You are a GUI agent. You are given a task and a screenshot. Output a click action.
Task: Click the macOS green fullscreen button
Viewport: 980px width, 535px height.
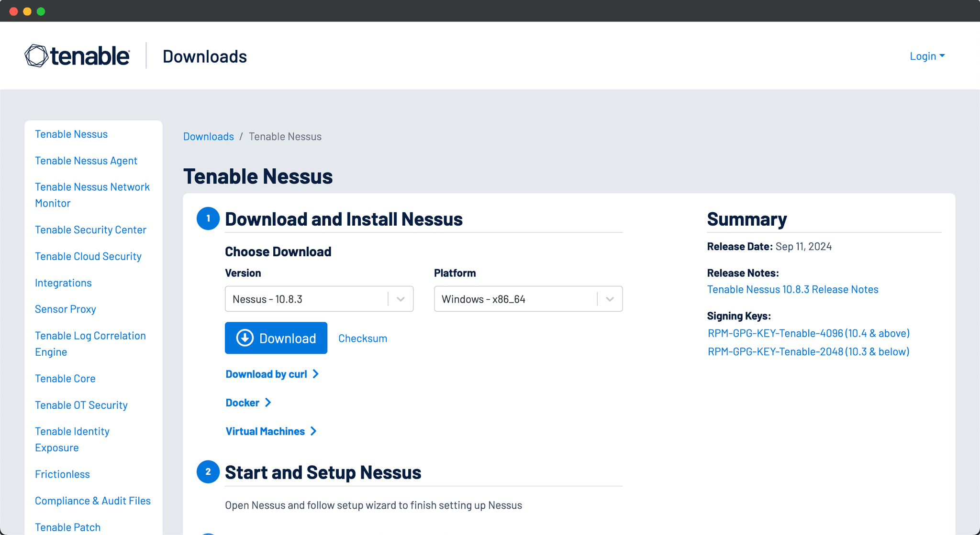41,11
